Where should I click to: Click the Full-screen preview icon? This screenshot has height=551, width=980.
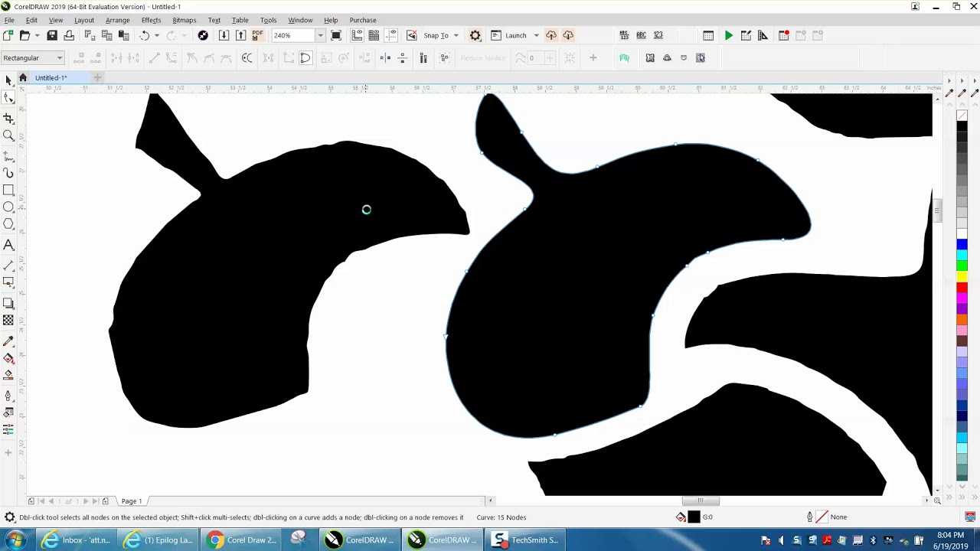click(x=336, y=35)
